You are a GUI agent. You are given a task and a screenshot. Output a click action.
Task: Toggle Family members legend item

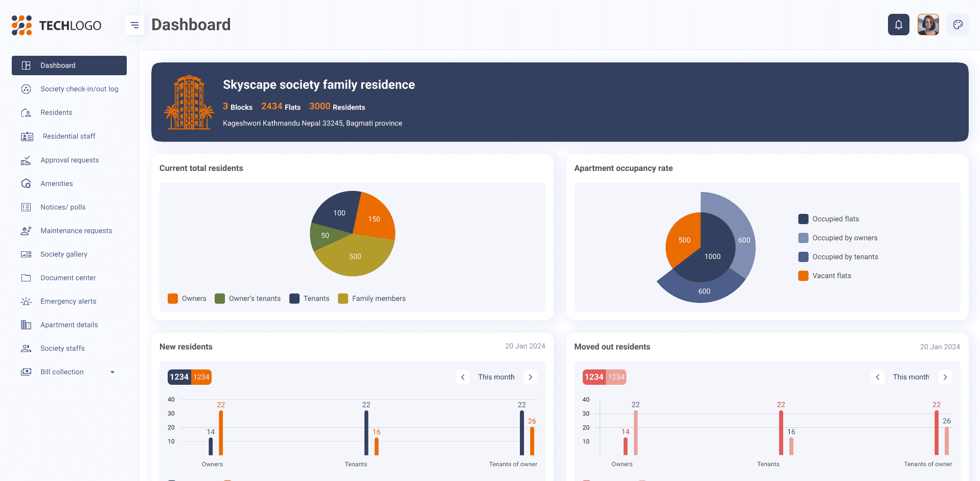point(372,298)
